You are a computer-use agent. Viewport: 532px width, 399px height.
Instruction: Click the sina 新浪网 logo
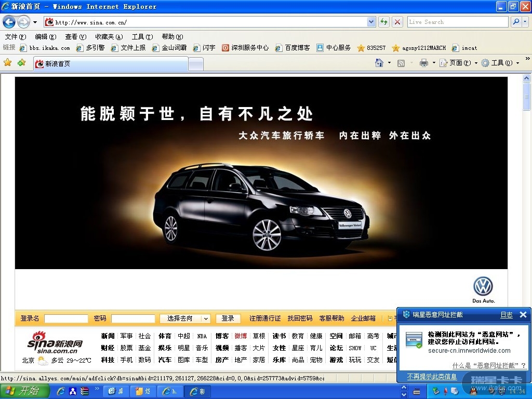(x=55, y=342)
